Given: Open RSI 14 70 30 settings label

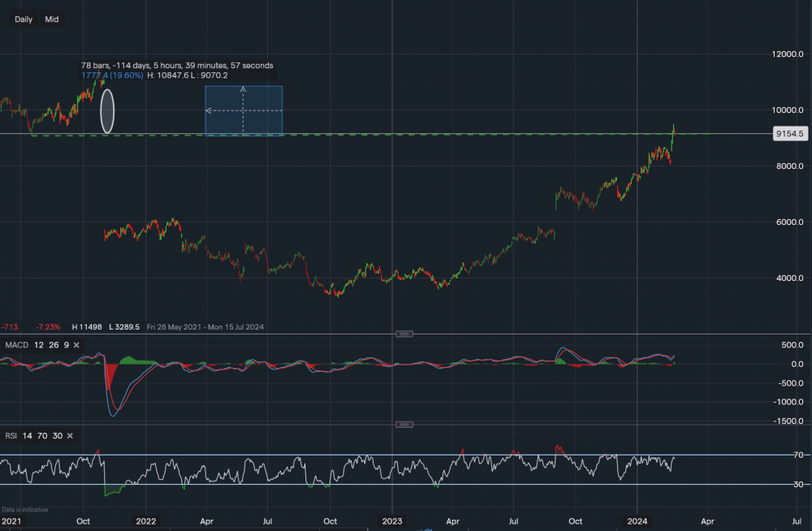Looking at the screenshot, I should [x=32, y=436].
